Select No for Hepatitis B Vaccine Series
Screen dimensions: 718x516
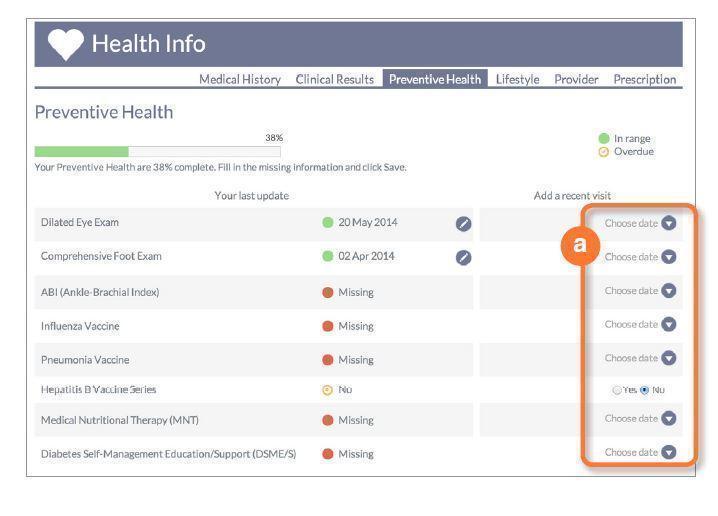(644, 389)
